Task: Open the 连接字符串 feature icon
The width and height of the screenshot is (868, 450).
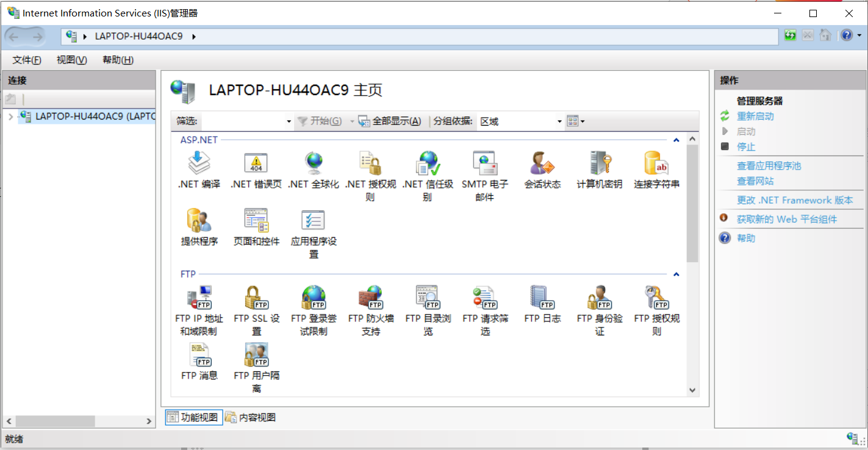Action: 656,170
